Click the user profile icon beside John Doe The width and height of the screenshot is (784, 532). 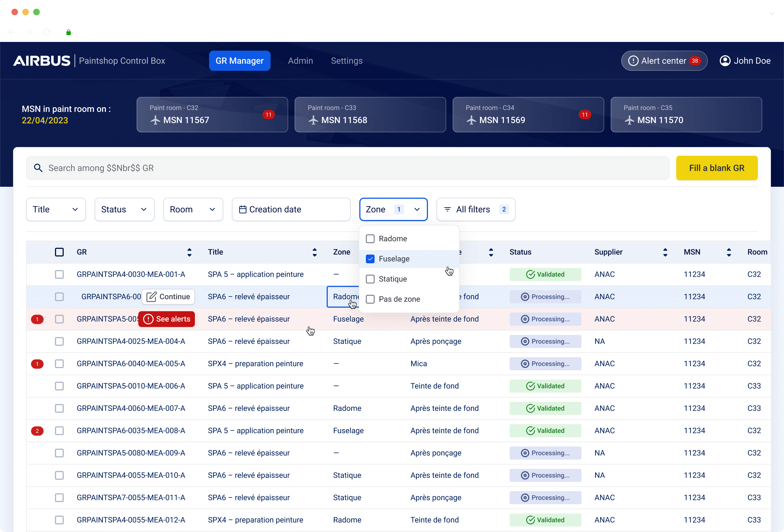point(726,61)
